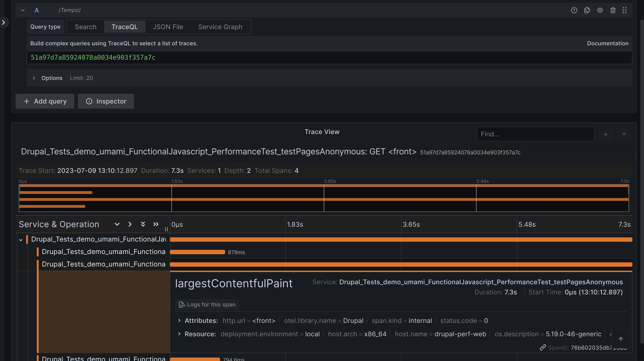The width and height of the screenshot is (644, 361).
Task: Go to previous find result arrow
Action: coord(624,134)
